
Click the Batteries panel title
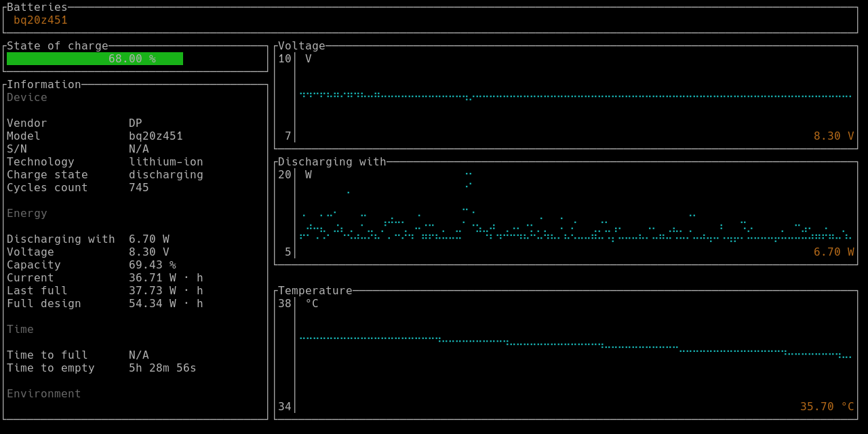coord(37,7)
